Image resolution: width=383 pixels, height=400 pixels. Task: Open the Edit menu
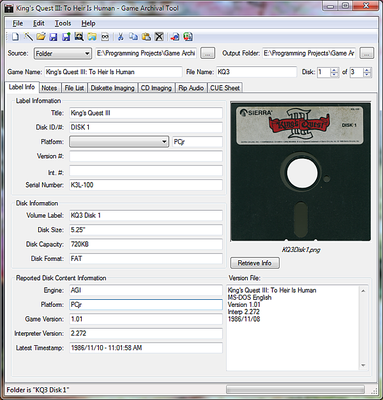39,23
